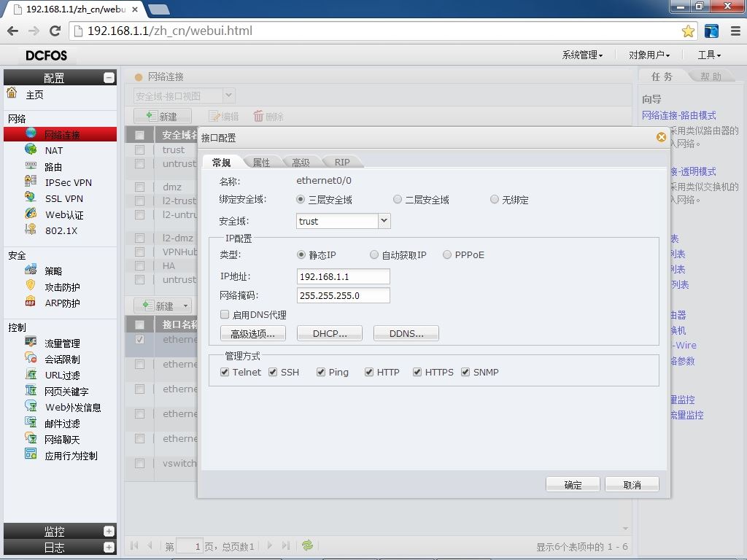747x560 pixels.
Task: Click the 会话限制 icon
Action: point(31,358)
